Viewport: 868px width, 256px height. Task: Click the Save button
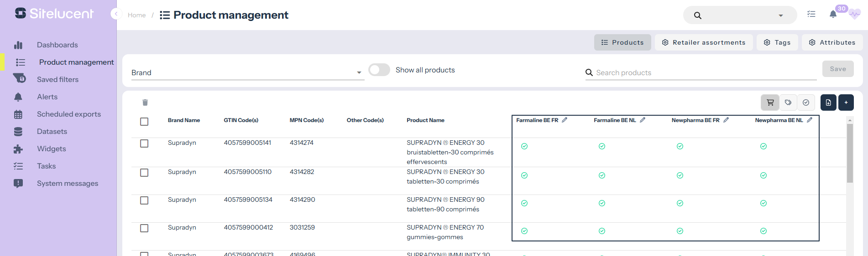click(838, 69)
